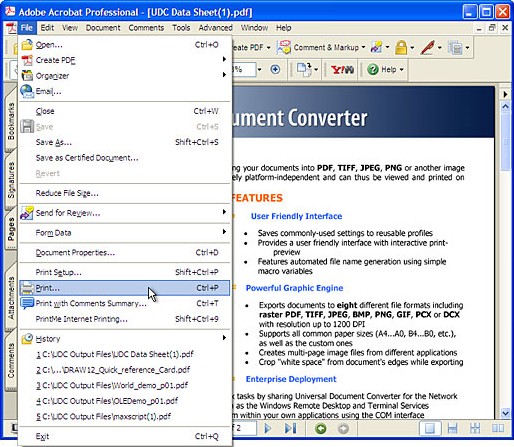This screenshot has width=514, height=447.
Task: Select continuous page layout icon
Action: 452,428
